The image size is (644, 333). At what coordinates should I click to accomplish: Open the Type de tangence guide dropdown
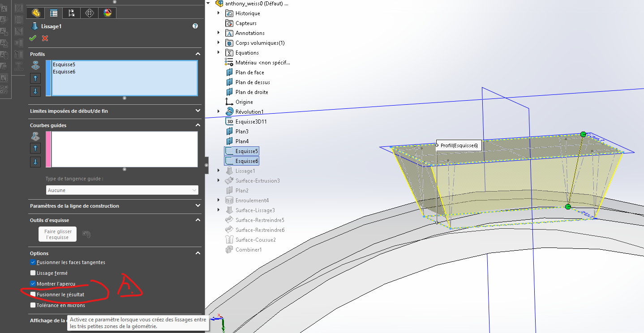(x=122, y=190)
